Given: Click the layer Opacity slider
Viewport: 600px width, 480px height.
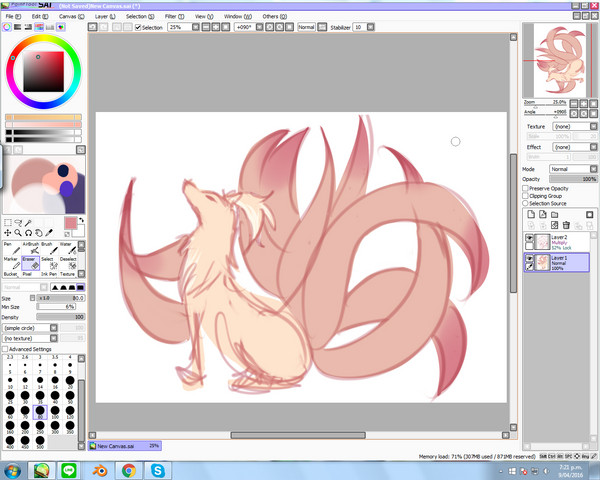Looking at the screenshot, I should [x=560, y=179].
